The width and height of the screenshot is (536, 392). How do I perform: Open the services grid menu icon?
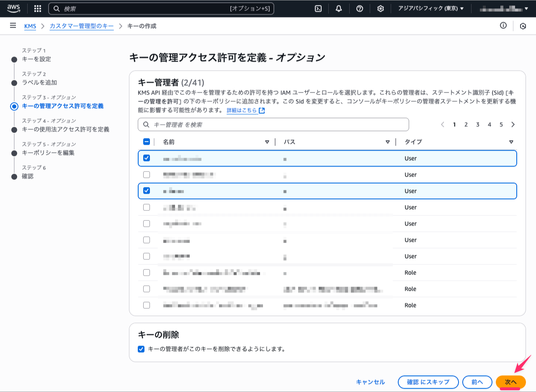pos(37,8)
